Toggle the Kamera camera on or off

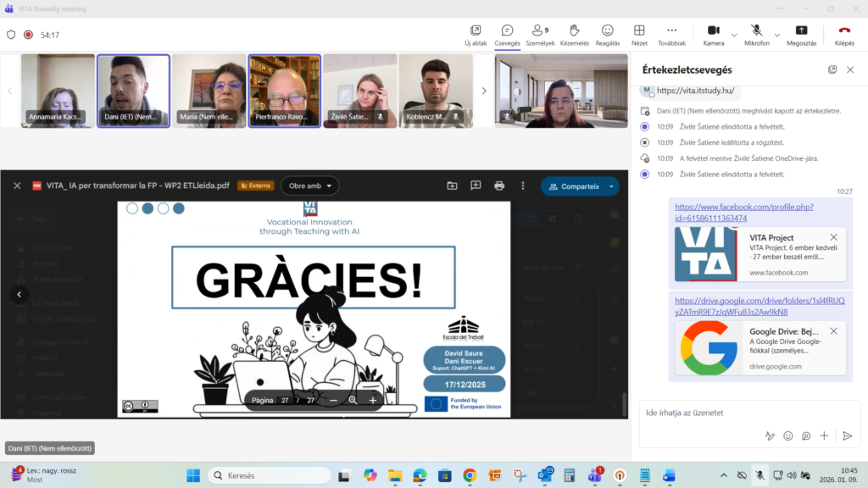713,35
